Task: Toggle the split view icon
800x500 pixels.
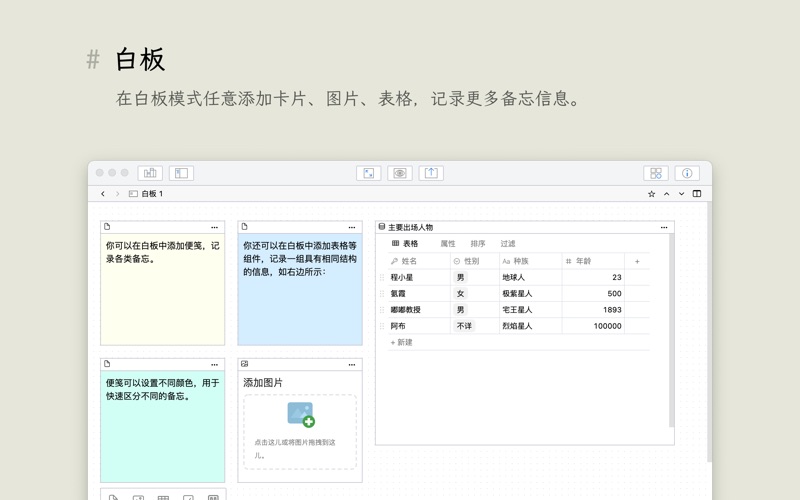Action: tap(697, 194)
